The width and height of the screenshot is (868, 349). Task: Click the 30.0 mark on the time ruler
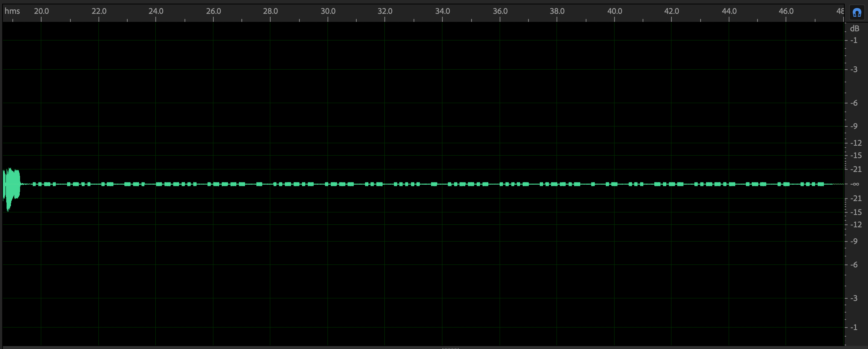[x=328, y=11]
